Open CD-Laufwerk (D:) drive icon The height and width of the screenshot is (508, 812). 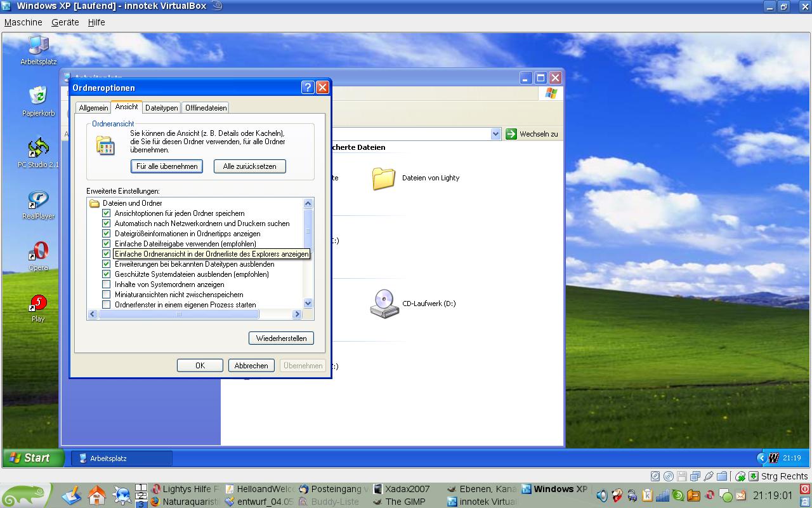(x=384, y=304)
